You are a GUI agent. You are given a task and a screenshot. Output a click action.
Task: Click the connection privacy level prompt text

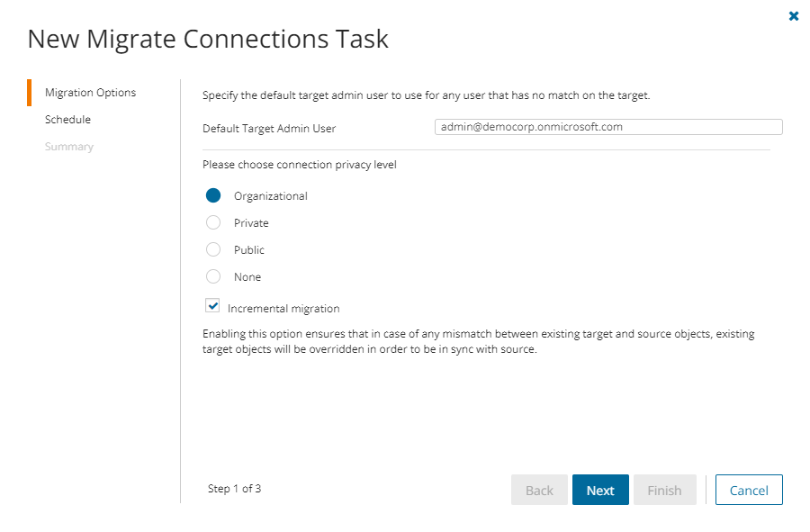click(299, 165)
